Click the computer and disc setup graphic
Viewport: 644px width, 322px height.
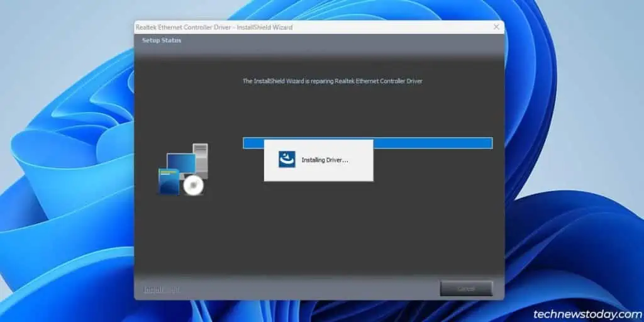coord(184,169)
